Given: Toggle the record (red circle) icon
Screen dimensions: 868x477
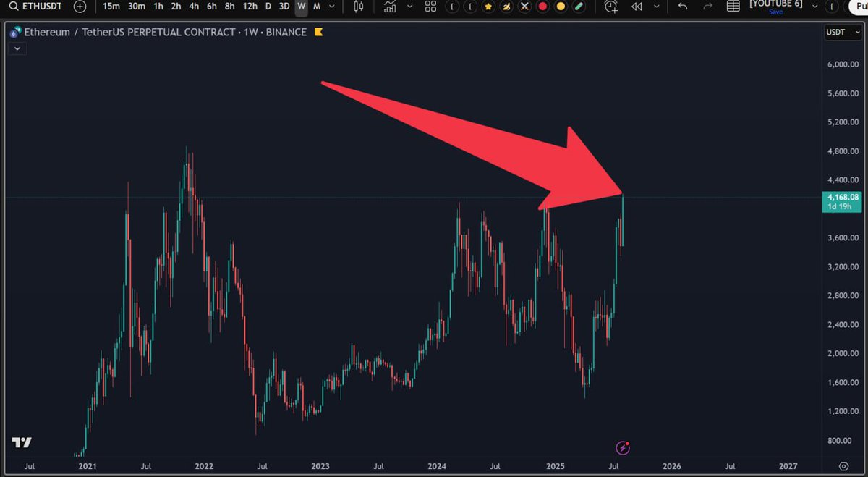Looking at the screenshot, I should 542,7.
